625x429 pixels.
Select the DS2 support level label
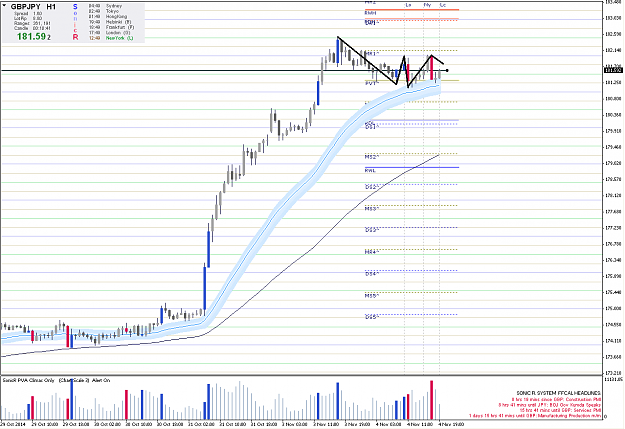click(x=372, y=187)
